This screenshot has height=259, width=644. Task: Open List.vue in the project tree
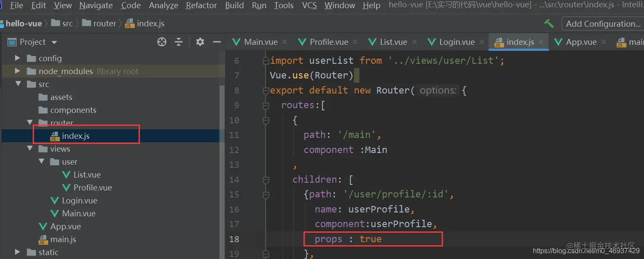81,175
